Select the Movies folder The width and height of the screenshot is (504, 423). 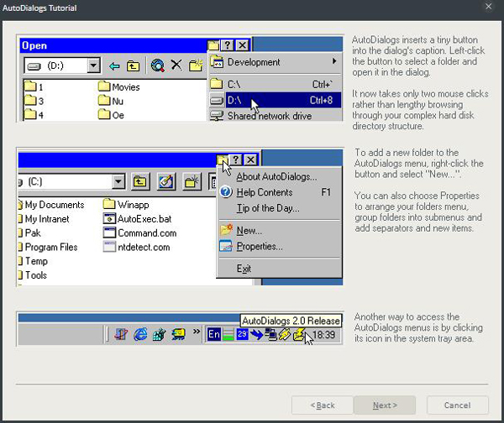tap(119, 86)
